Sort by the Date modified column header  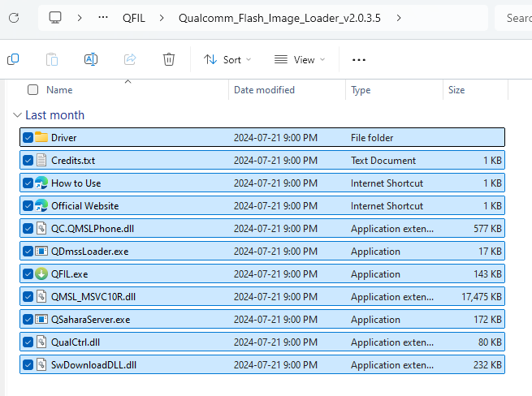click(x=264, y=90)
